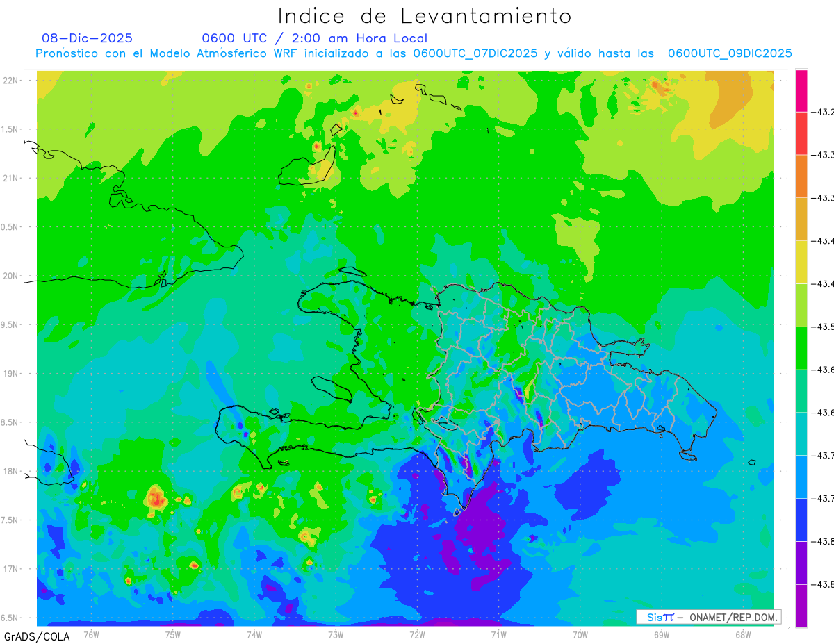Select the lime yellow-green legend swatch
Viewport: 834px width, 644px height.
801,304
